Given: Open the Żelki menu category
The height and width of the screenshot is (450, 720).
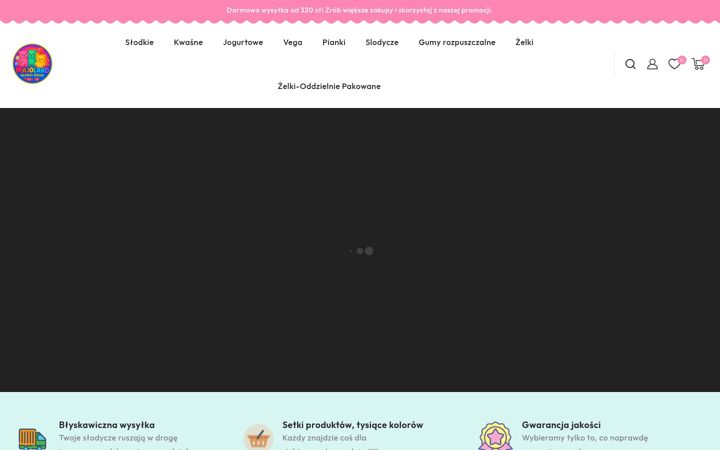Looking at the screenshot, I should pyautogui.click(x=524, y=42).
